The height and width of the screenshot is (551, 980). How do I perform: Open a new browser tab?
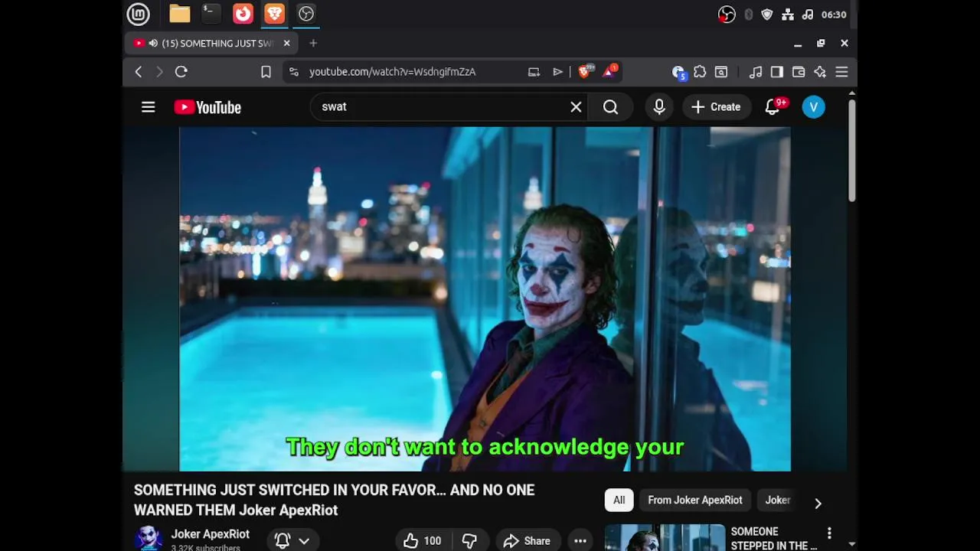(313, 44)
